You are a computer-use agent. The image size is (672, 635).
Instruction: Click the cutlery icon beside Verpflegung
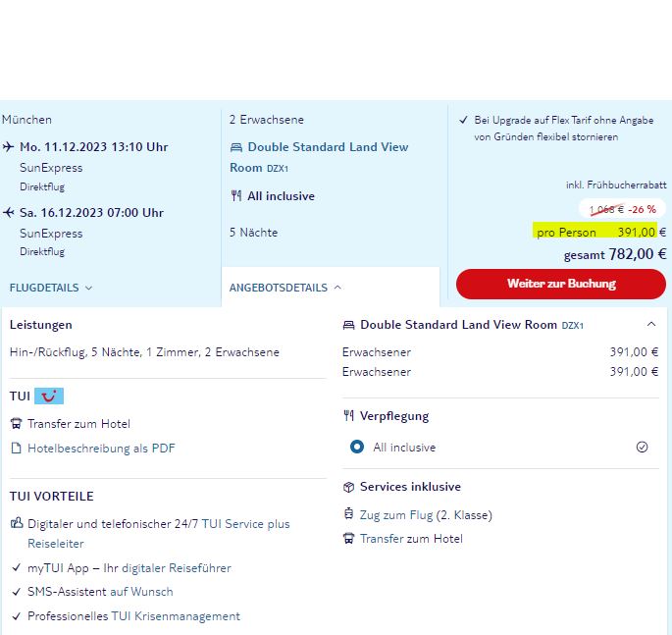(x=349, y=415)
